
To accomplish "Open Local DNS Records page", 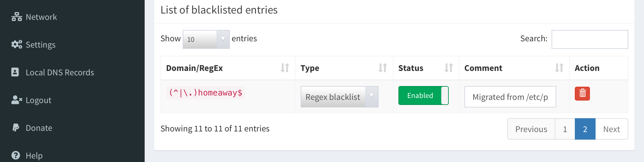I will click(x=60, y=72).
